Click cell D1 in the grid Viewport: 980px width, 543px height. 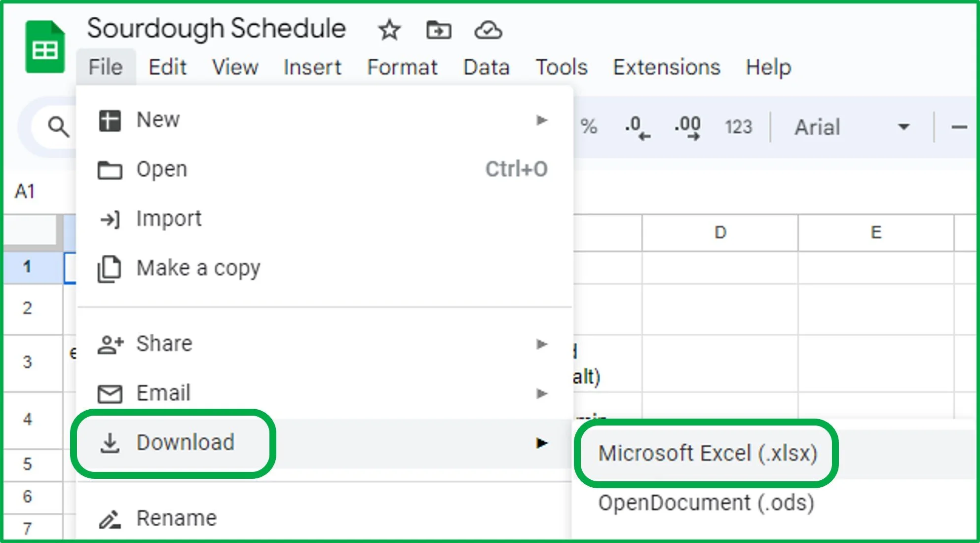point(720,268)
